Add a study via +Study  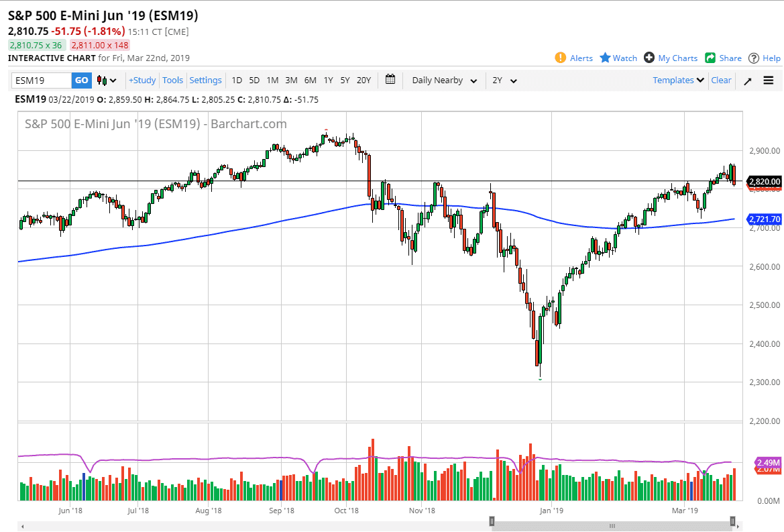142,80
